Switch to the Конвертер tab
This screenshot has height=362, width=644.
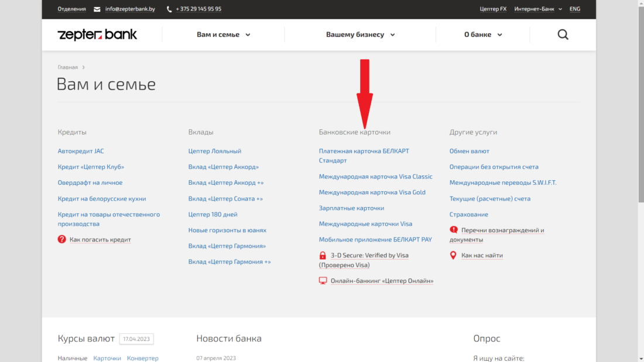[x=142, y=358]
